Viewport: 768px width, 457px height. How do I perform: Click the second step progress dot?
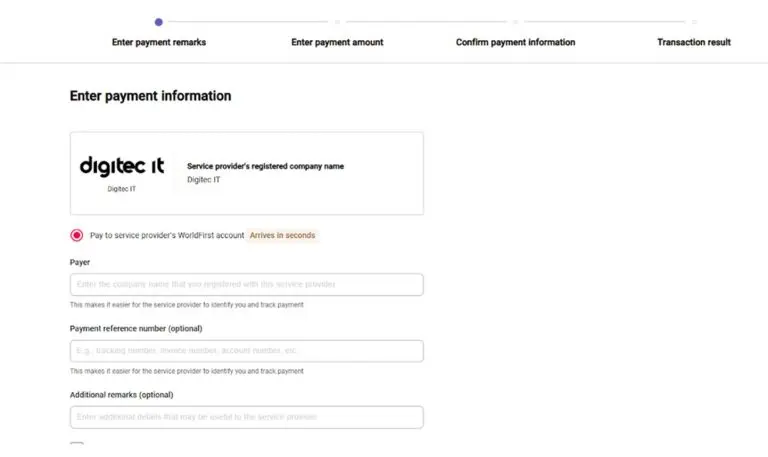click(337, 22)
